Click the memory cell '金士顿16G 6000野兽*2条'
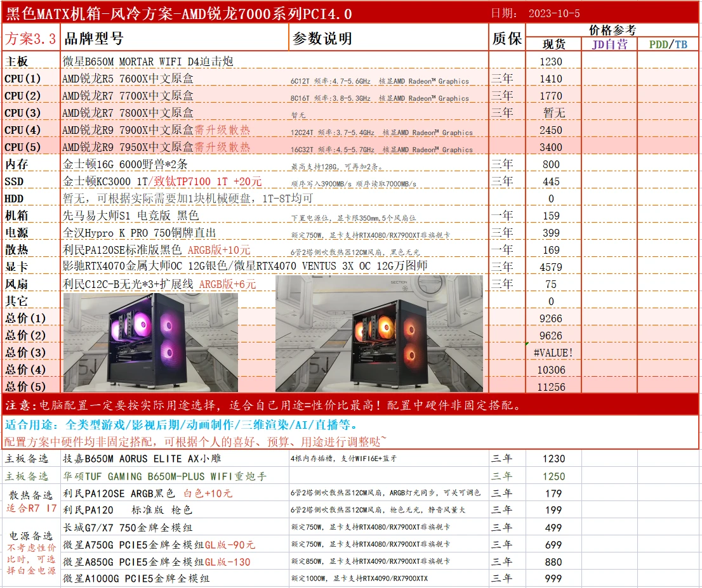Screen dimensions: 702x588 [125, 164]
